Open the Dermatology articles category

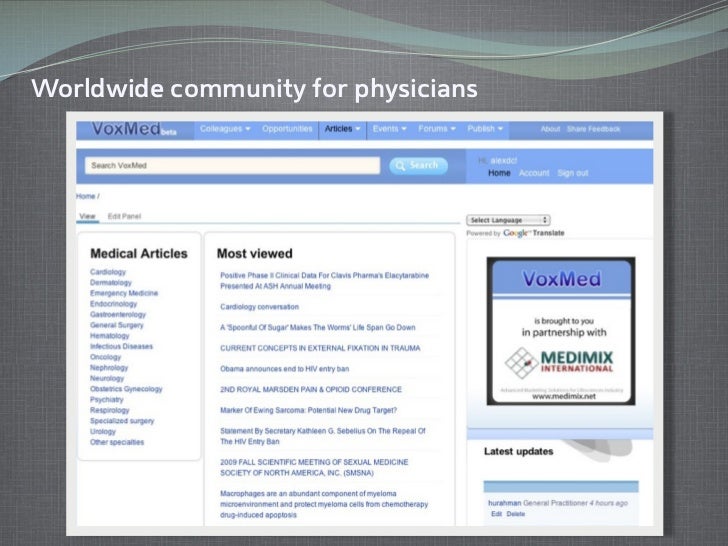pos(110,282)
